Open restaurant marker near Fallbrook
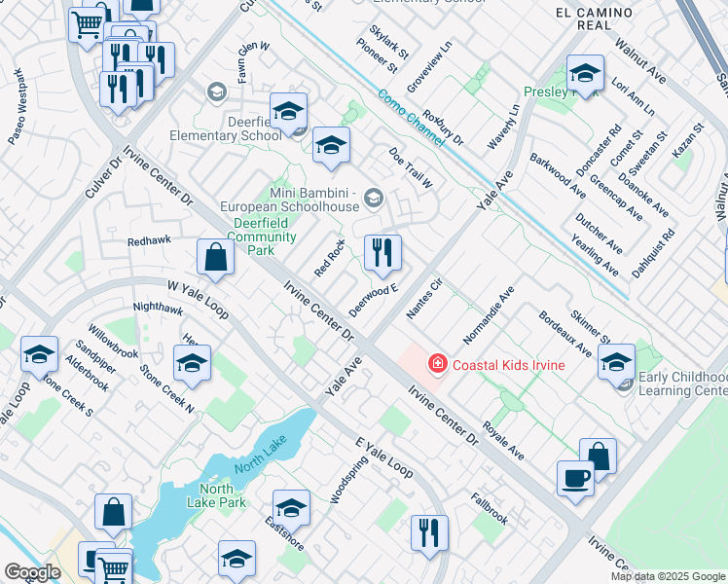728x584 pixels. point(430,537)
